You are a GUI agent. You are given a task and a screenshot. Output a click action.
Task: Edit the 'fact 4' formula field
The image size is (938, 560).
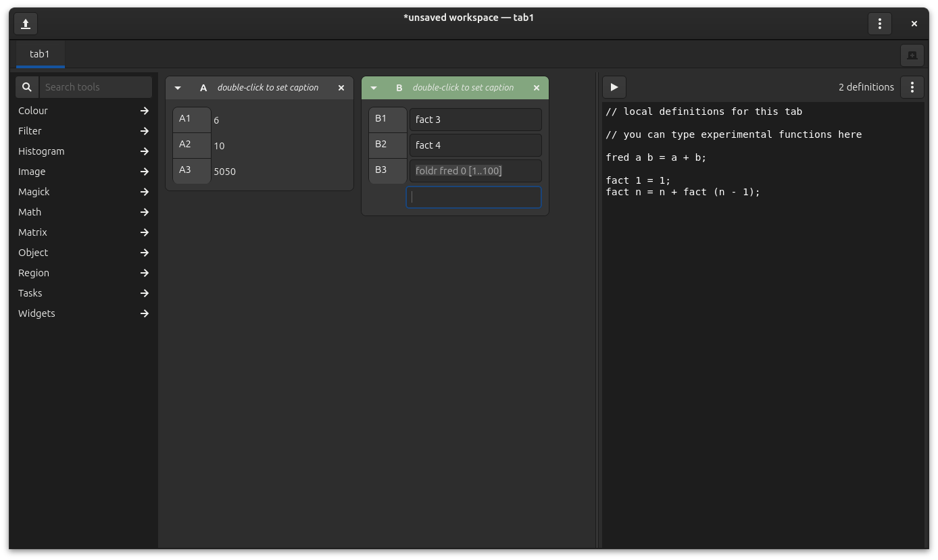475,145
